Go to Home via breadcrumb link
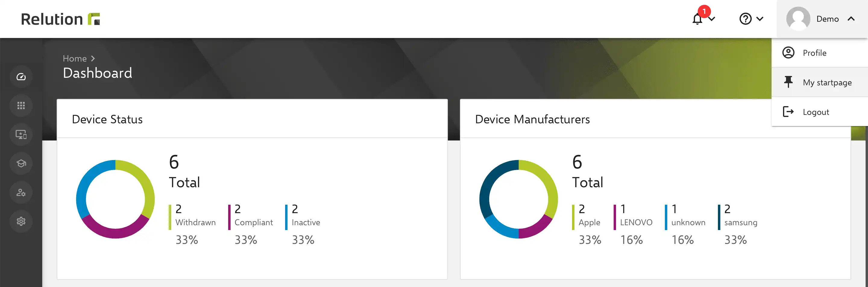Viewport: 868px width, 287px height. (74, 58)
